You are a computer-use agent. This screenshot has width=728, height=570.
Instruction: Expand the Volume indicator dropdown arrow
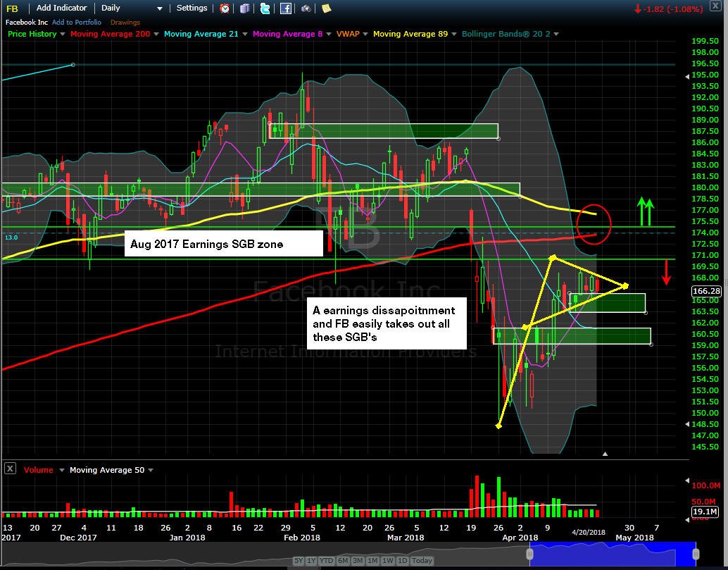click(x=62, y=470)
